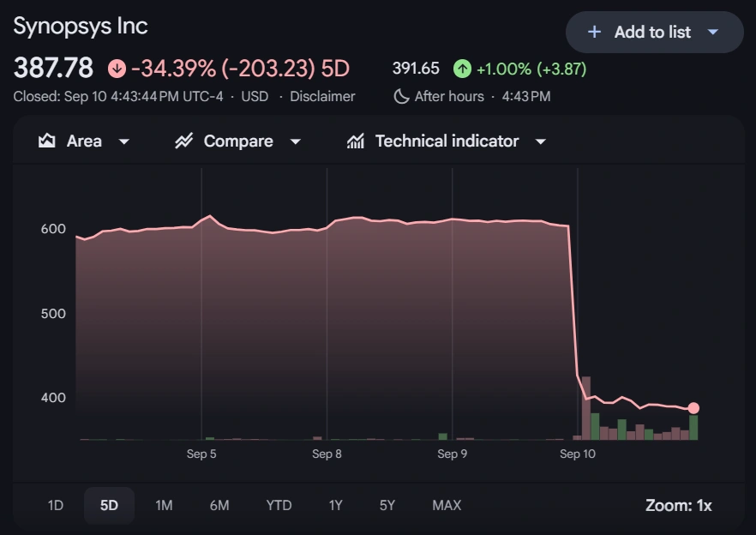Click the -34.39% (-203.23) 5D change
The width and height of the screenshot is (756, 535).
[240, 69]
